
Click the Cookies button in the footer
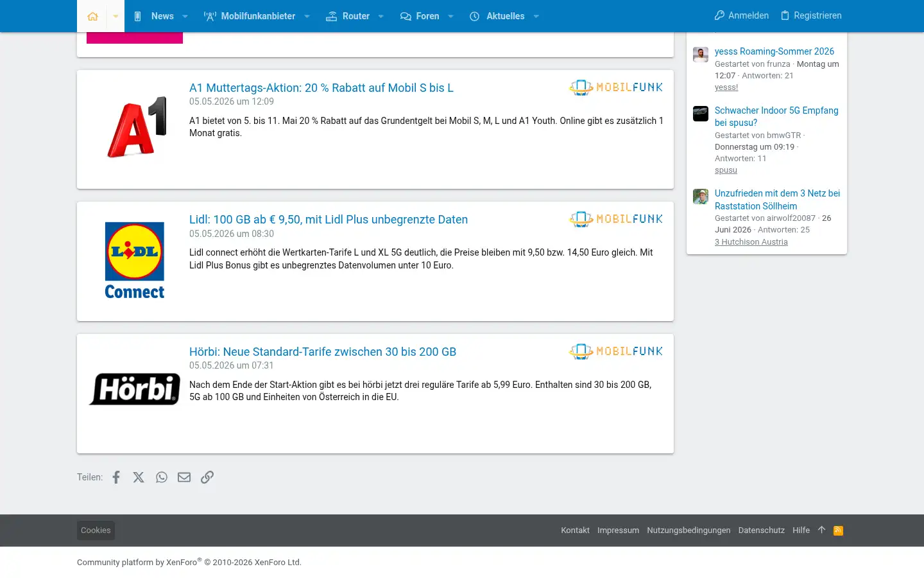(x=96, y=530)
